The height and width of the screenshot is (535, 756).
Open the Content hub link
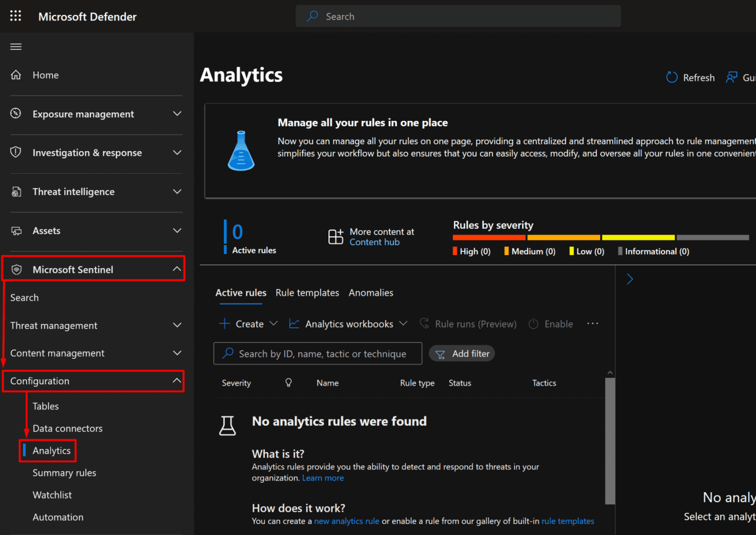tap(374, 242)
